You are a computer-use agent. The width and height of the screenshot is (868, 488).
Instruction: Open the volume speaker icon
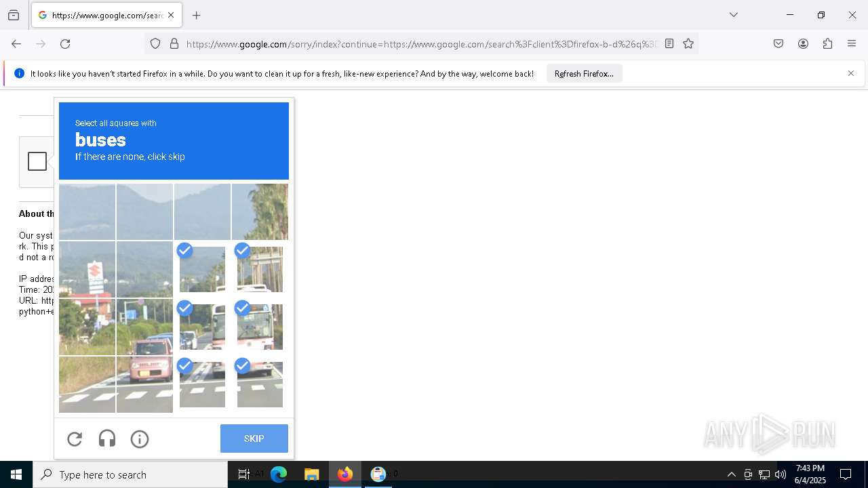coord(781,474)
